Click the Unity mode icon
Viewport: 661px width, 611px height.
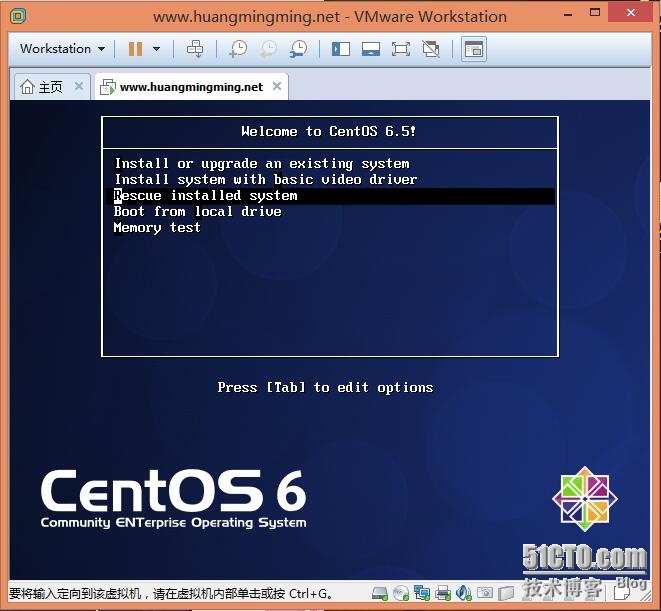431,49
